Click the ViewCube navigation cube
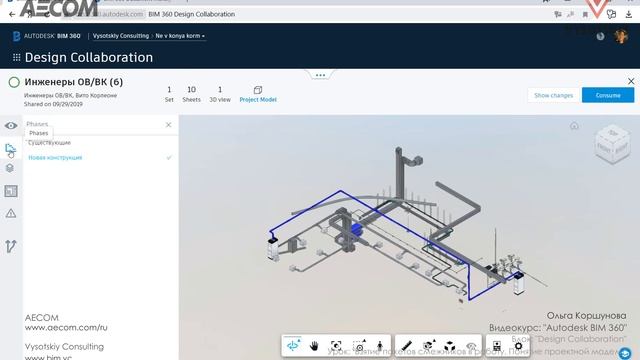640x360 pixels. (x=612, y=145)
